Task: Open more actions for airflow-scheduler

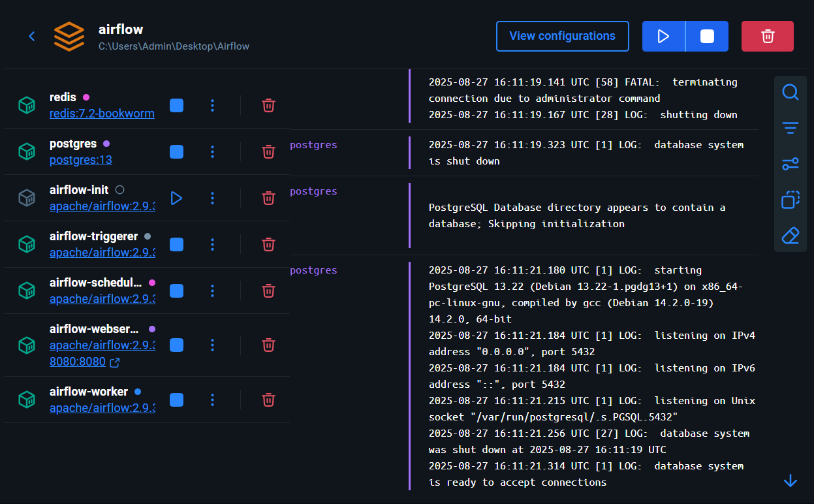Action: click(x=212, y=291)
